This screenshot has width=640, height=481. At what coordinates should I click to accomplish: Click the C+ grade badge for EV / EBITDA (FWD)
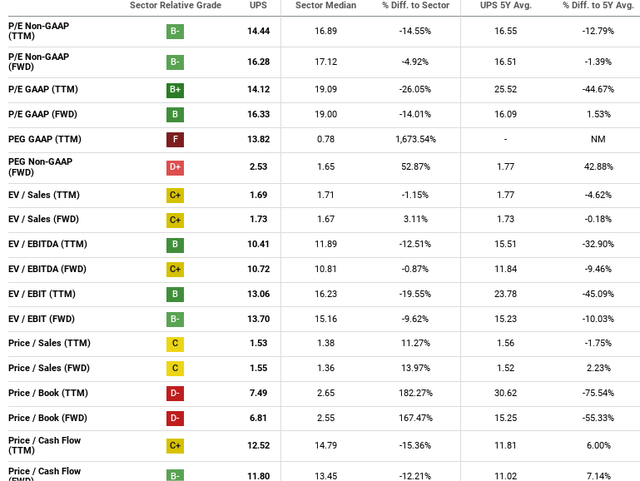pyautogui.click(x=175, y=268)
